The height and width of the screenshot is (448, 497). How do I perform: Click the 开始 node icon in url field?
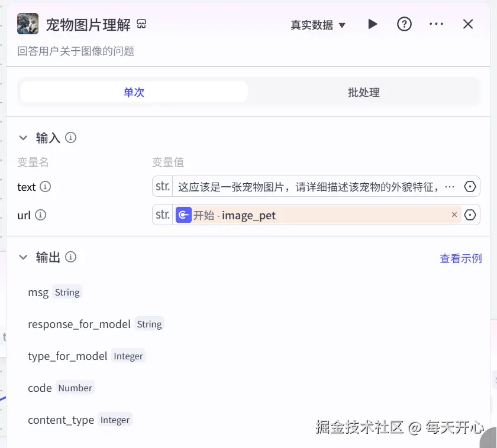(x=183, y=215)
